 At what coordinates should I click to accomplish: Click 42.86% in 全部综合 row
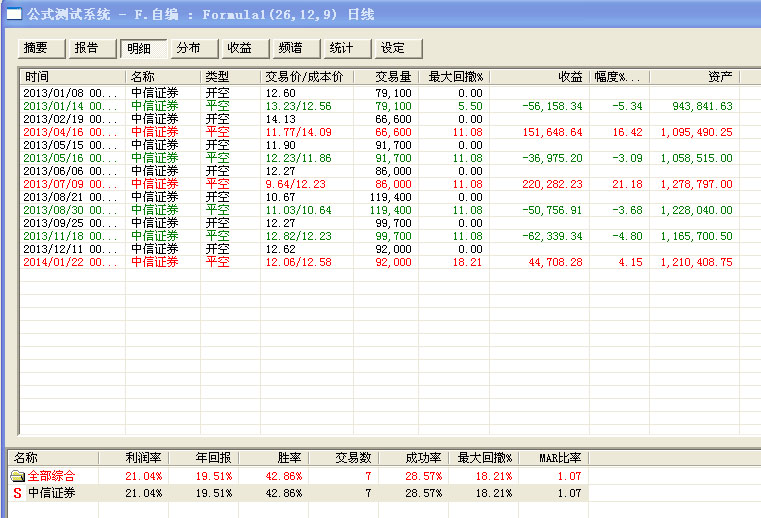point(284,476)
